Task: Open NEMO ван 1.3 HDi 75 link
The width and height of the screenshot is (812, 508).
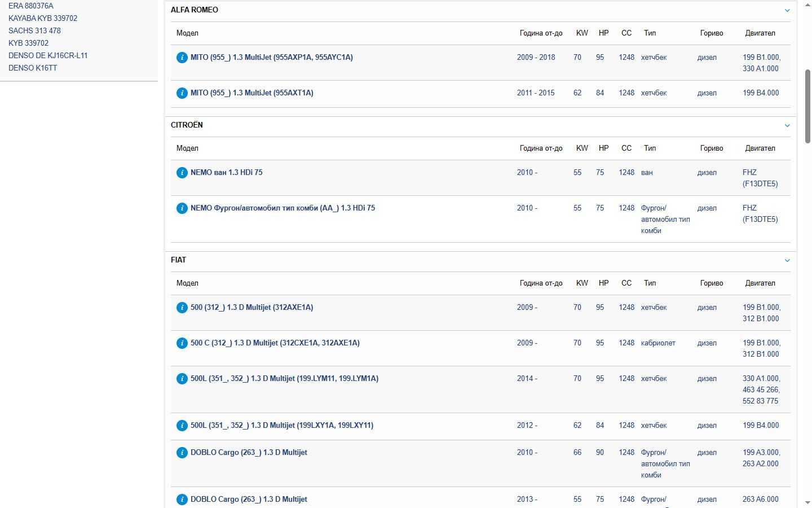Action: [227, 172]
